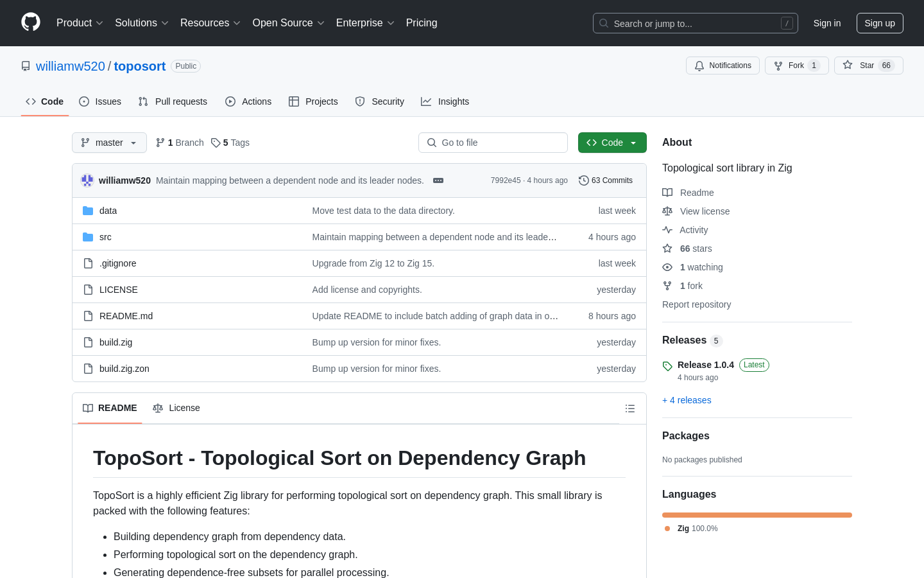Screen dimensions: 924x578
Task: Switch to the Projects tab
Action: 313,101
